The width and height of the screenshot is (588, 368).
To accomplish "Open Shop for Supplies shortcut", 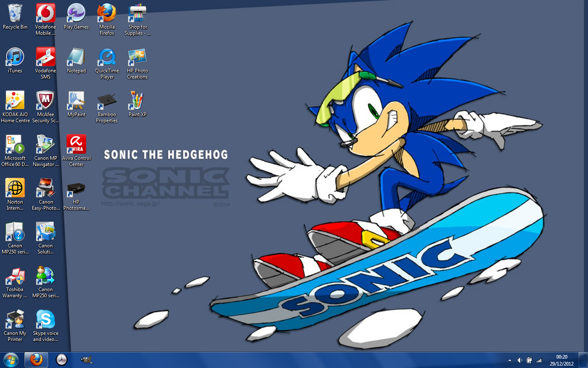I will click(x=138, y=20).
